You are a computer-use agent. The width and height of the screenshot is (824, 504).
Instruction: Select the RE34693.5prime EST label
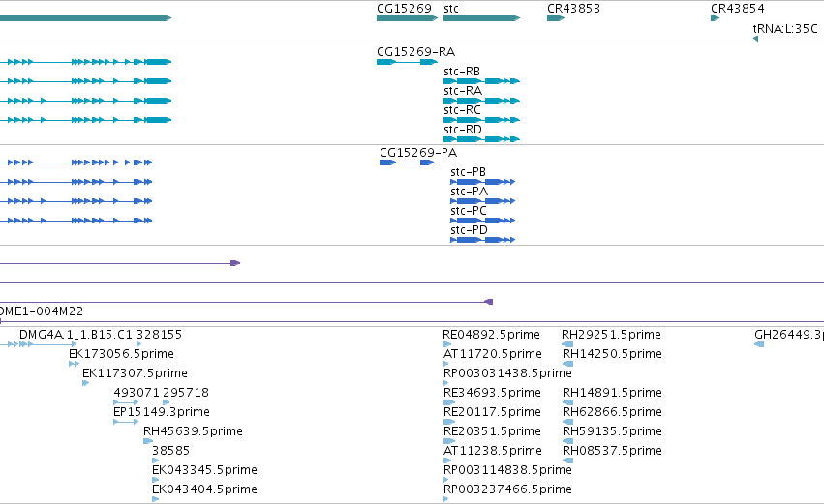(492, 393)
